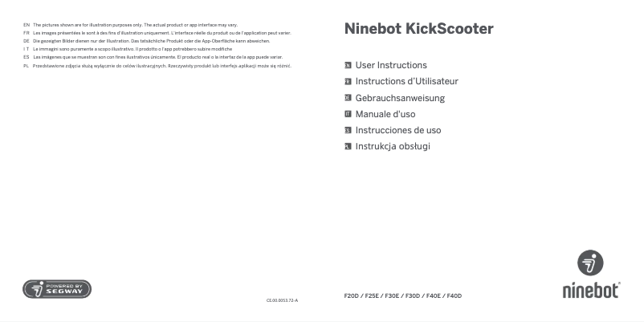Click the Ninebot KickScooter title

click(418, 29)
